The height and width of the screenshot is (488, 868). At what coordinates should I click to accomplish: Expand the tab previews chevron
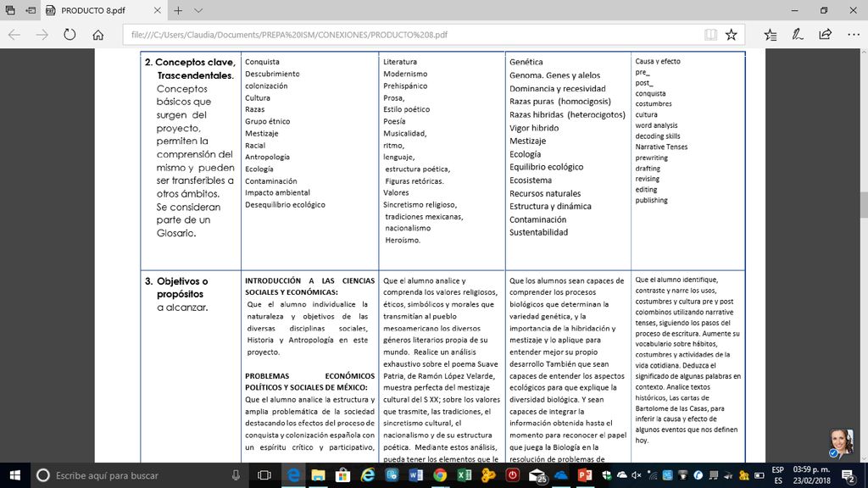(x=198, y=10)
